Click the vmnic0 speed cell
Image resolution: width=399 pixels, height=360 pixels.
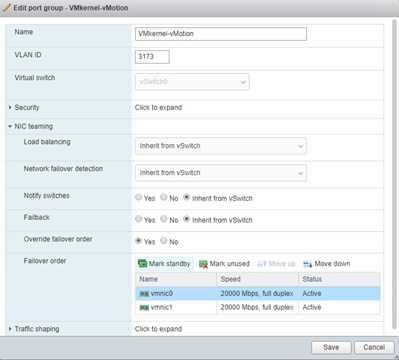tap(257, 294)
